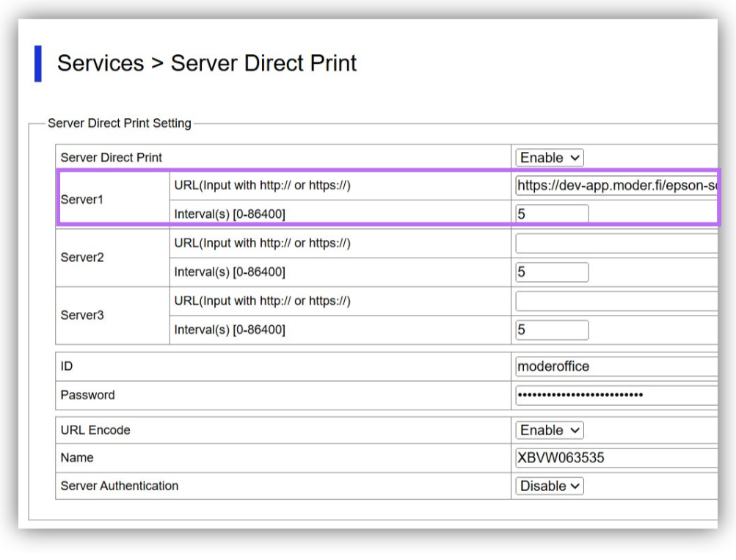This screenshot has height=560, width=736.
Task: Click the Server2 row label
Action: [82, 257]
